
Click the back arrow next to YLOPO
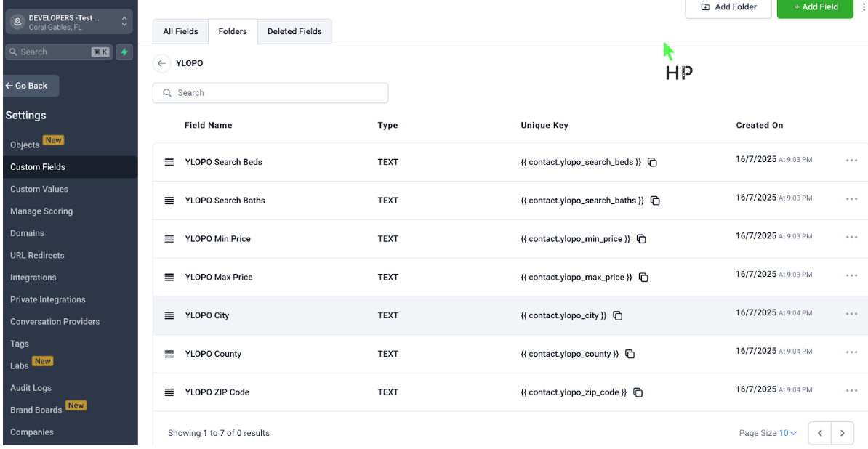pos(161,63)
